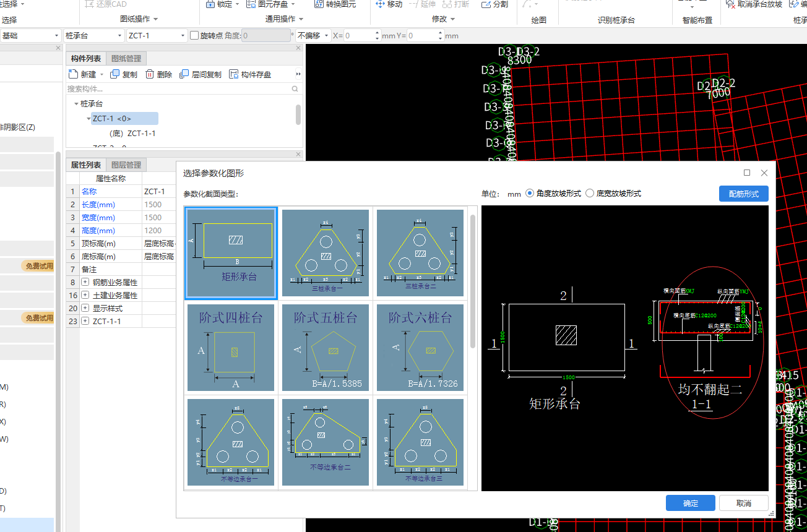This screenshot has width=807, height=532.
Task: Select the 角度放坡形式 radio option
Action: (x=530, y=194)
